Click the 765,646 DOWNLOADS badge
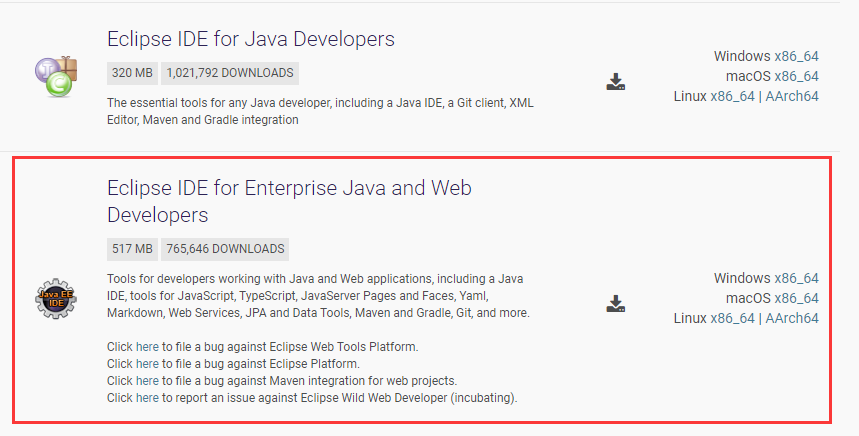 225,249
